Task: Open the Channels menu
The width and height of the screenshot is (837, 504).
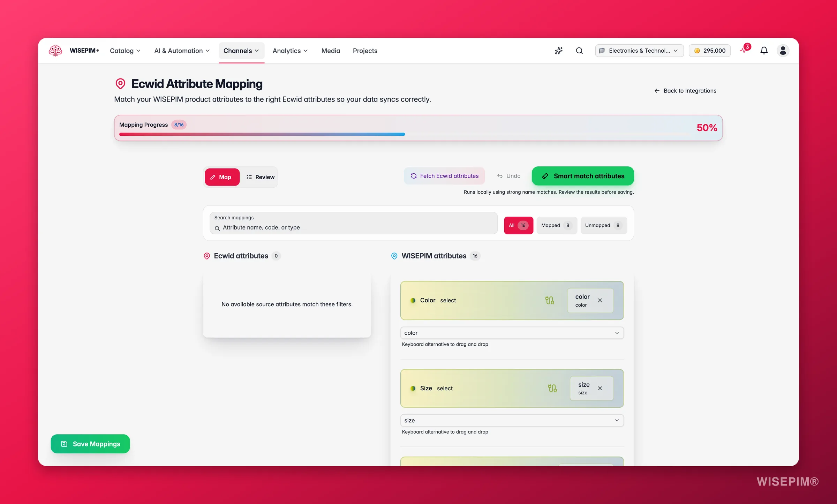Action: click(x=241, y=51)
